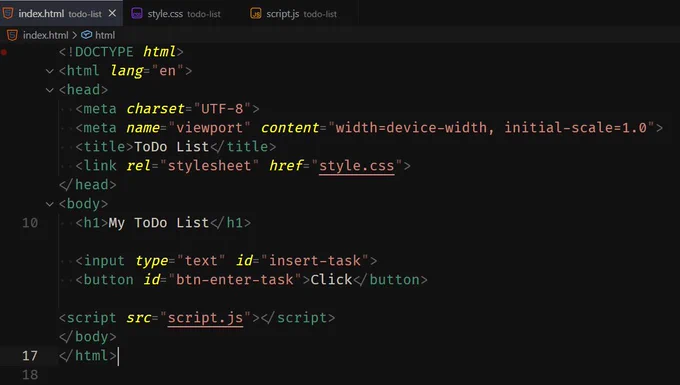Open the style.css tab

point(184,13)
